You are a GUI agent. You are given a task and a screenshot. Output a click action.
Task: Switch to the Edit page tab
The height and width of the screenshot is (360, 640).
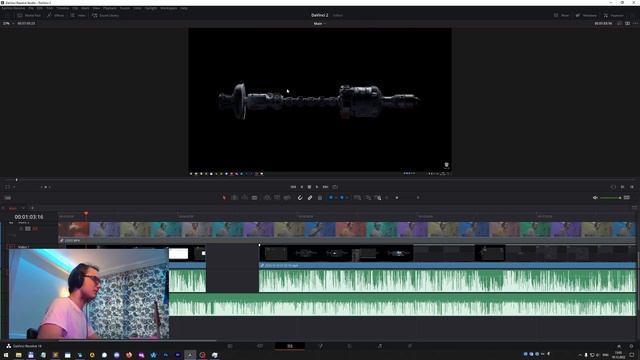tap(290, 346)
